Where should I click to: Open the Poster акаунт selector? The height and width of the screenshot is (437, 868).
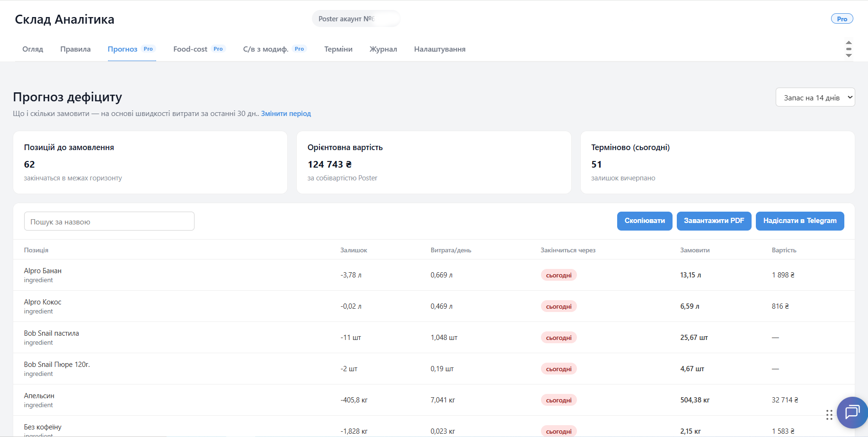(x=356, y=19)
